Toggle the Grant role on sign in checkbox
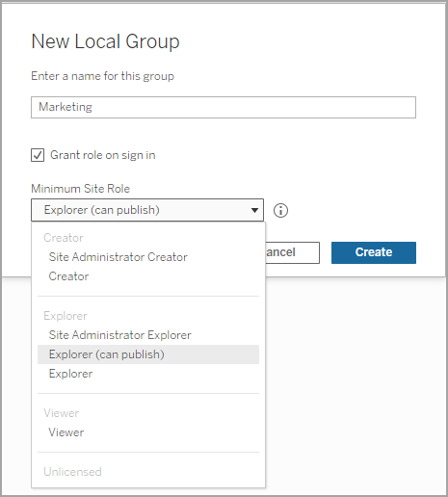Screen dimensions: 448x497 coord(38,155)
